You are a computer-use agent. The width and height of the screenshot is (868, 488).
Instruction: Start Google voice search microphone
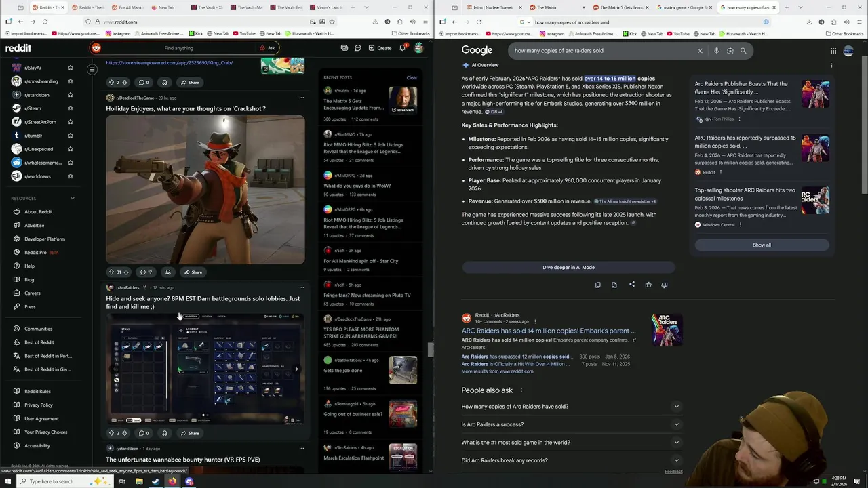tap(716, 51)
